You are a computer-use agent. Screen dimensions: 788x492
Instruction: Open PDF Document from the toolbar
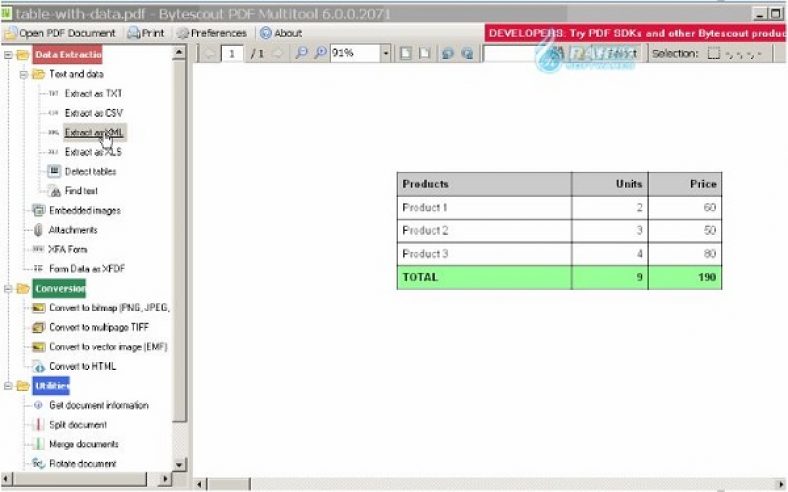point(60,33)
